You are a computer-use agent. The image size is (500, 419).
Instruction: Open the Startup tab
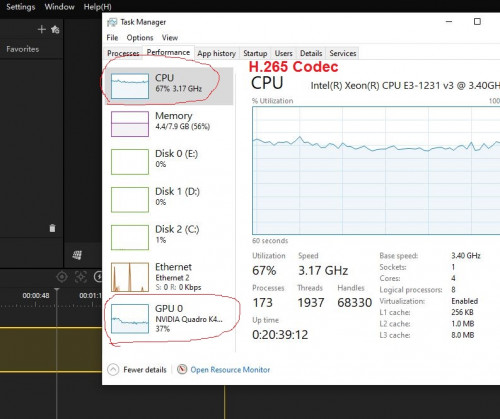pos(255,53)
